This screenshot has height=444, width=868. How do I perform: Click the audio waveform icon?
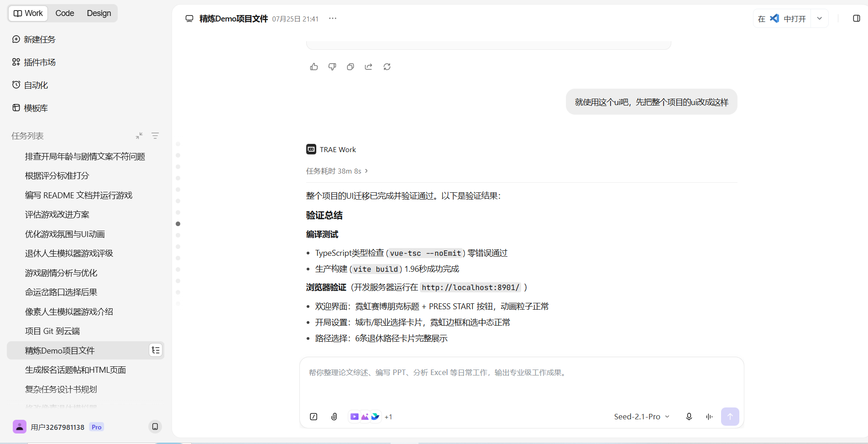pos(709,417)
